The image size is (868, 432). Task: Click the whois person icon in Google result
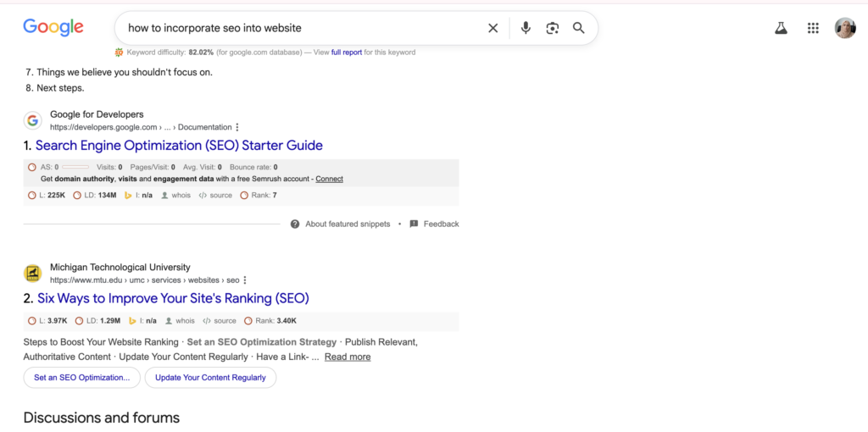coord(164,196)
